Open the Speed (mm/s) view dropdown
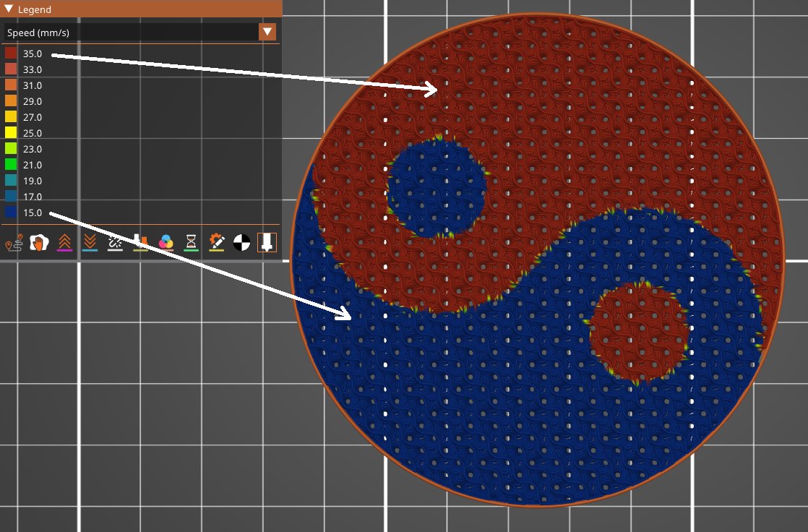 pos(267,32)
